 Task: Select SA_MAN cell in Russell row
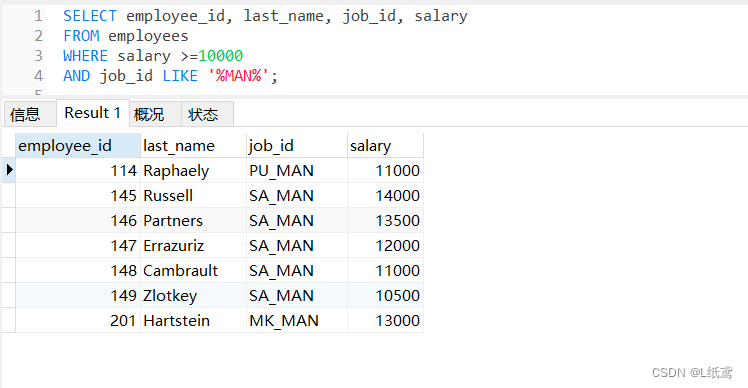coord(297,195)
